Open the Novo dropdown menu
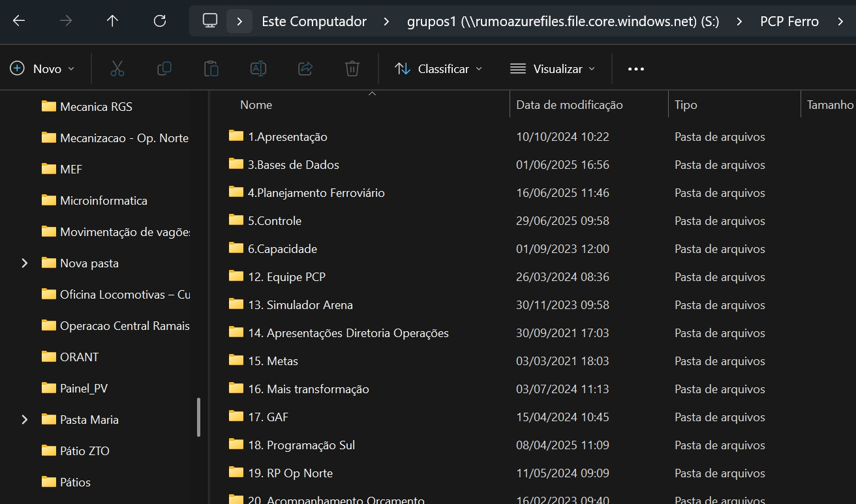Viewport: 856px width, 504px height. click(x=43, y=68)
